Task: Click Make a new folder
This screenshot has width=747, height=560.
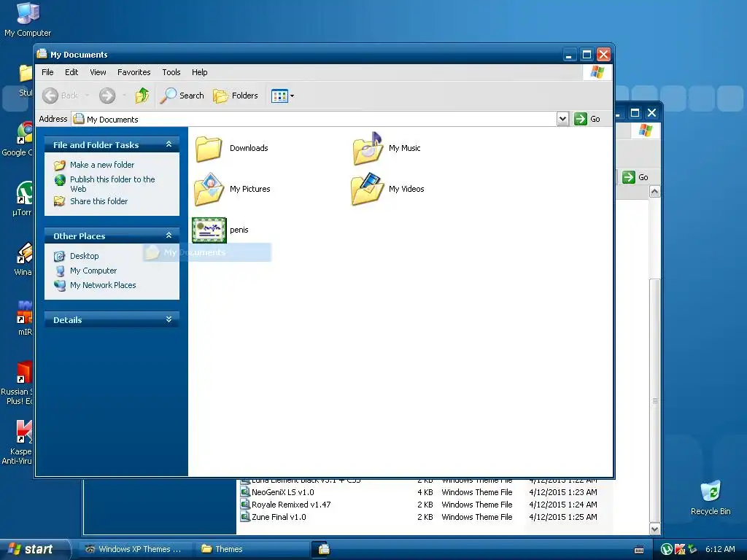Action: [102, 165]
